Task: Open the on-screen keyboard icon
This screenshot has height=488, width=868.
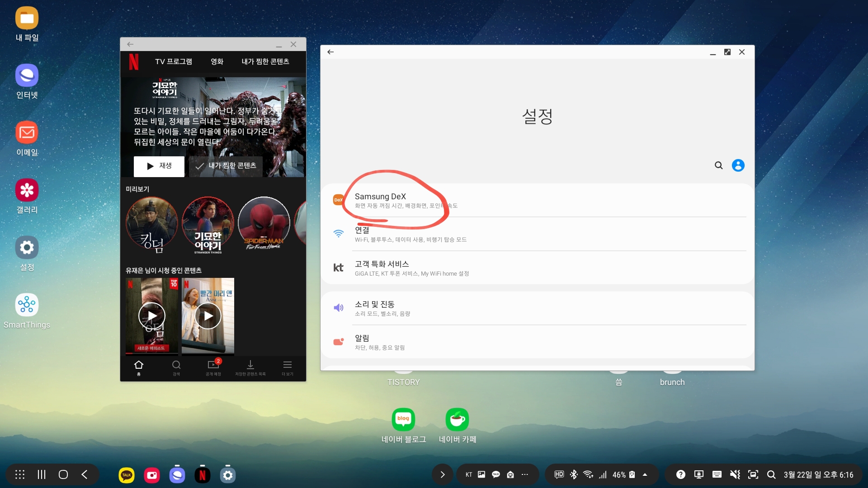Action: click(717, 474)
